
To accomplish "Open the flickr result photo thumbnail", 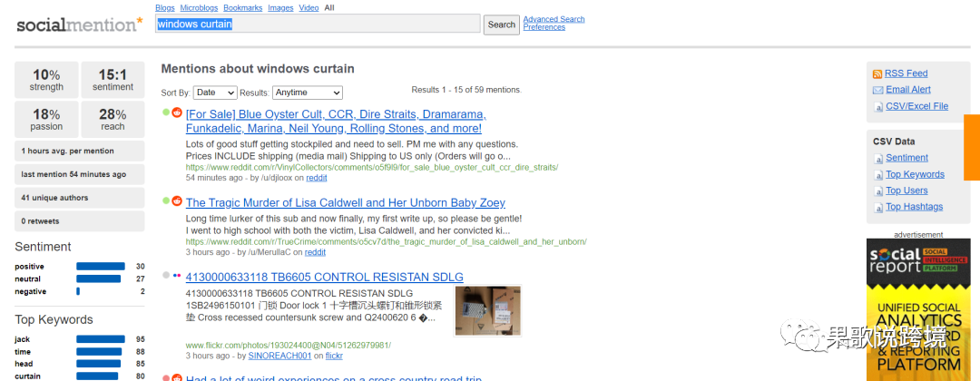I will click(488, 311).
